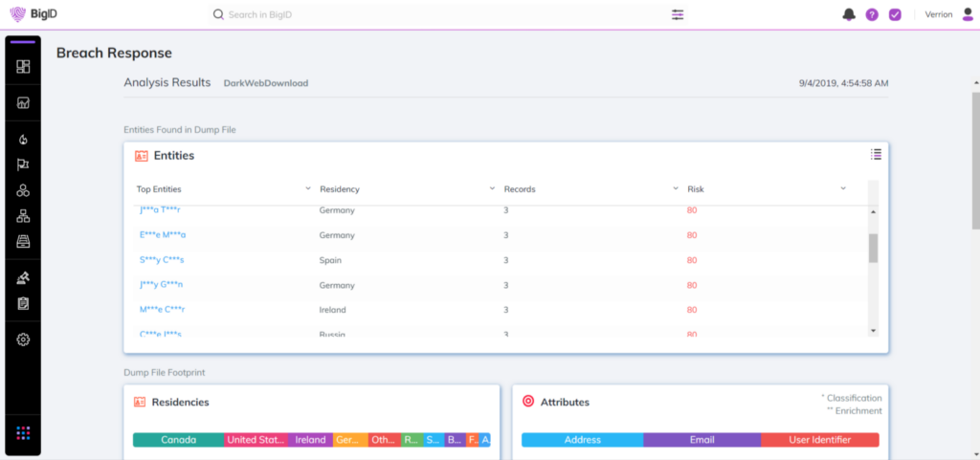Screen dimensions: 980x460
Task: Click the settings gear in the sidebar
Action: pos(23,340)
